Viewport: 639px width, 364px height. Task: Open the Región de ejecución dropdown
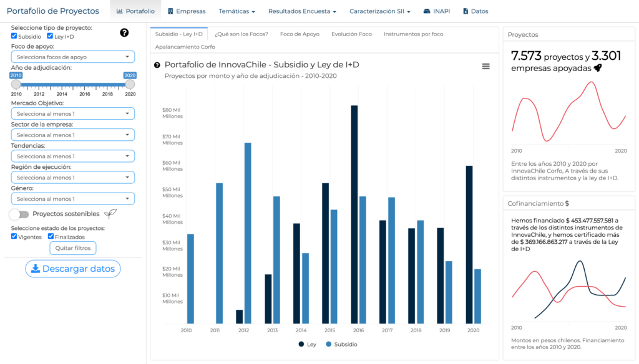coord(73,178)
